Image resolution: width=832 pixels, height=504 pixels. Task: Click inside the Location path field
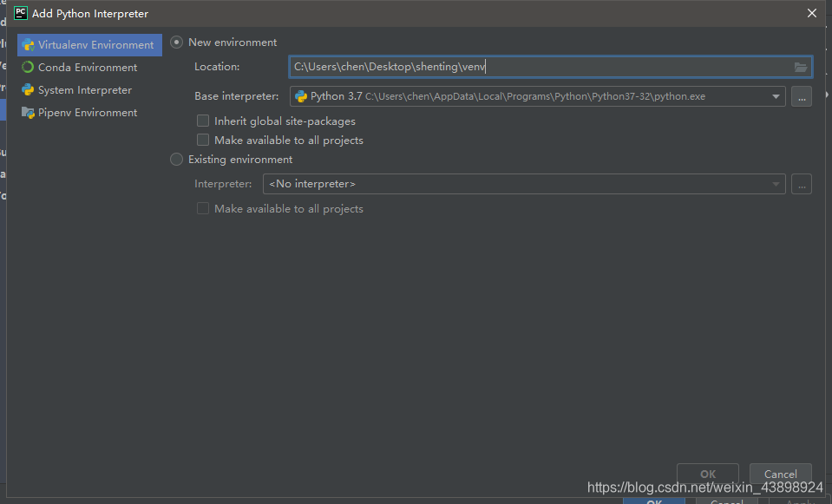coord(550,67)
